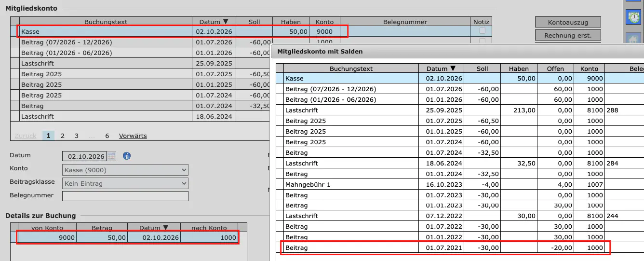
Task: Select the Kasse row in the Salden popup
Action: pos(459,78)
